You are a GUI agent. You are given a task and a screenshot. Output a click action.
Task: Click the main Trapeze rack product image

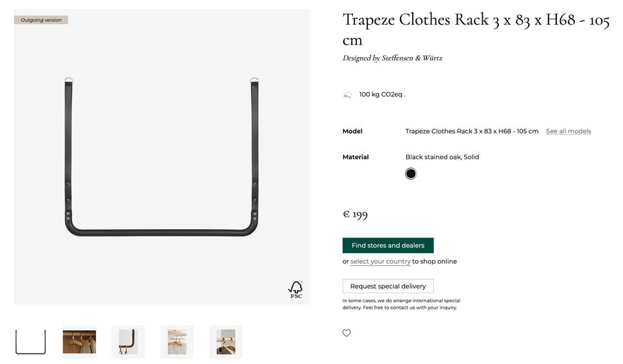(x=162, y=157)
